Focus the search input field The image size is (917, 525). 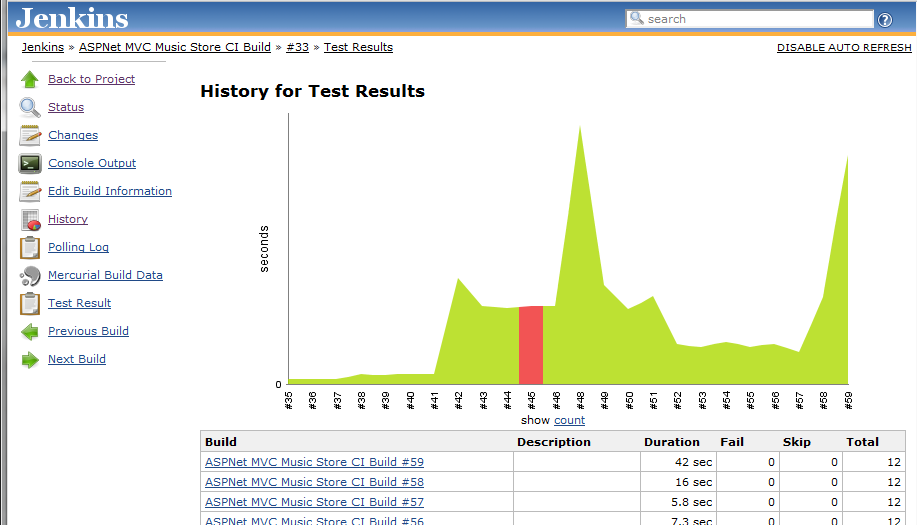pos(749,19)
